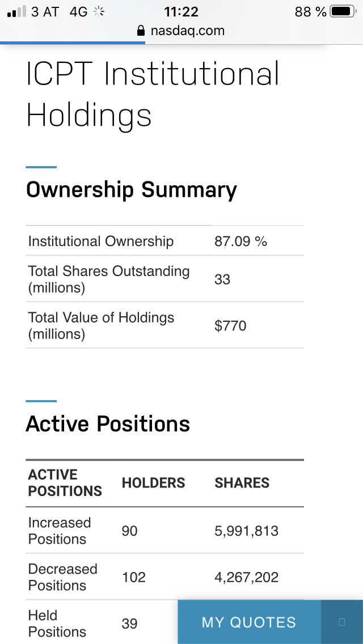The width and height of the screenshot is (363, 644).
Task: Tap the $770 total holdings value
Action: tap(230, 325)
